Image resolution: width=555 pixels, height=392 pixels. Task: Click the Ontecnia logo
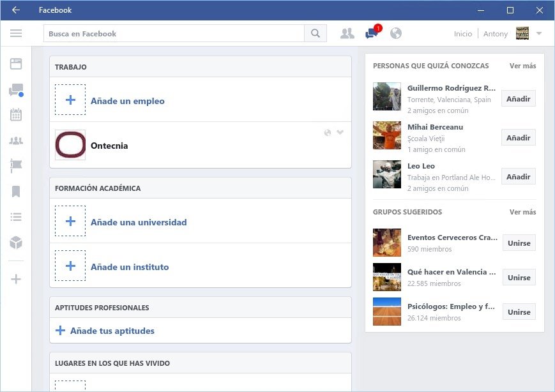tap(70, 145)
